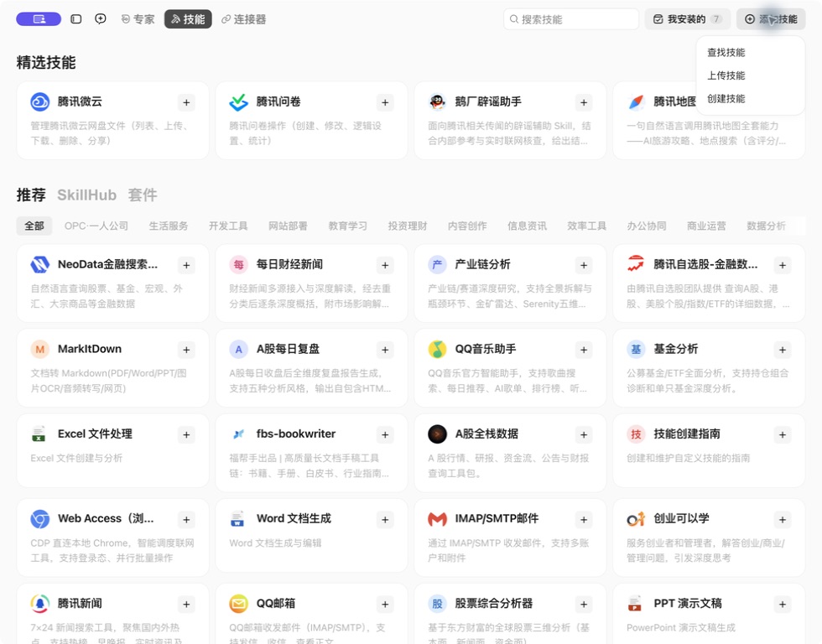Viewport: 822px width, 644px height.
Task: Open the 股票综合分析器 card title
Action: click(x=493, y=604)
